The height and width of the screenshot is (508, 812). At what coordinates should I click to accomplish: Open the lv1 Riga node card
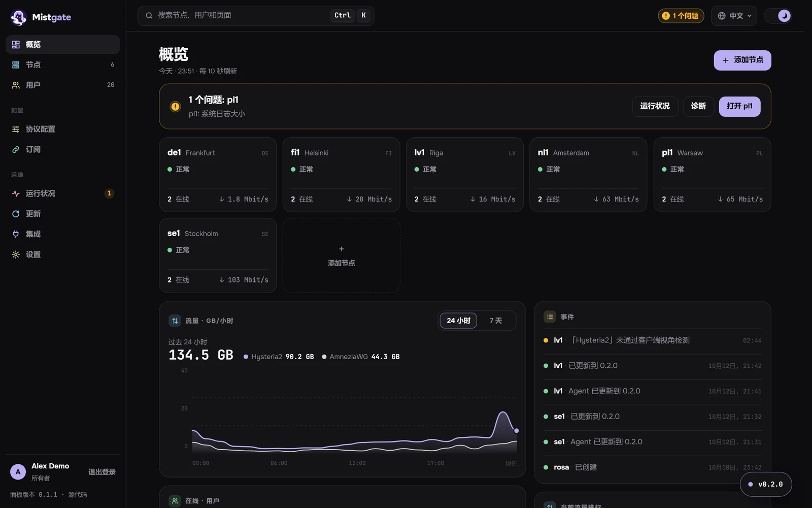(x=465, y=175)
